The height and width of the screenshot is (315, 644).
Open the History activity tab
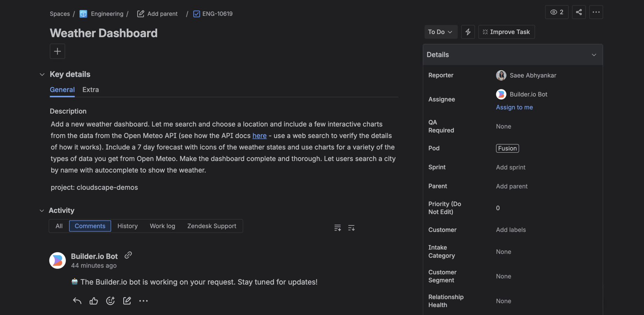pos(127,226)
